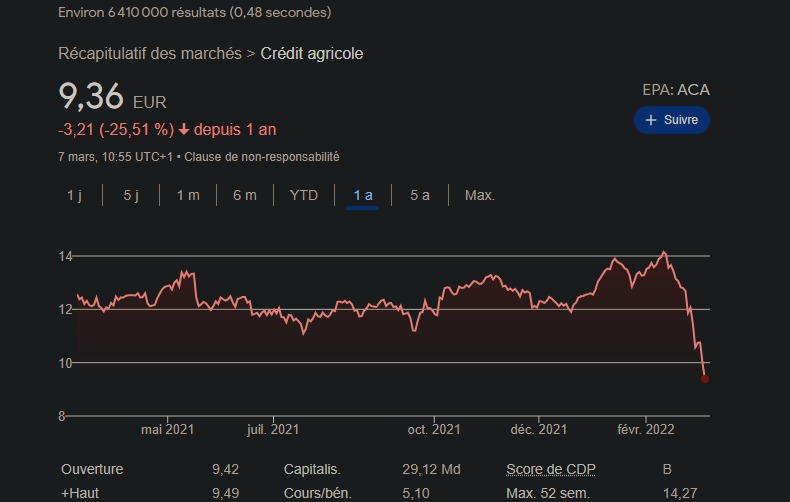Click the 9,36 price value
The image size is (790, 502).
pos(91,96)
